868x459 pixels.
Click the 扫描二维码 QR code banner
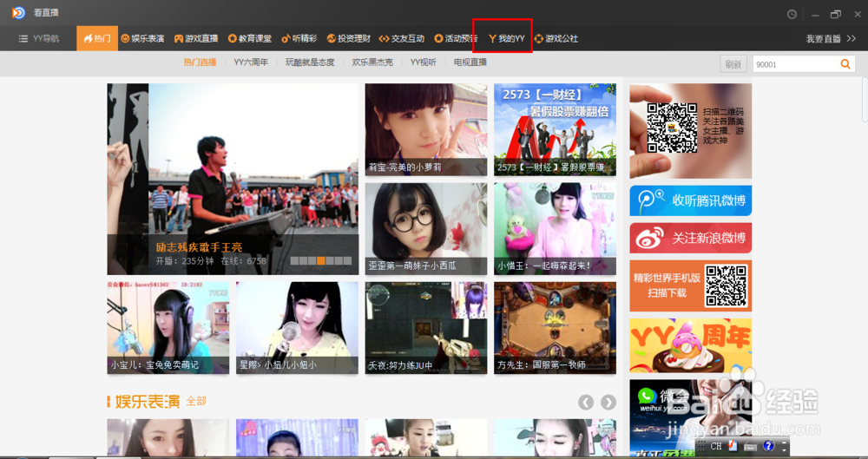(690, 131)
